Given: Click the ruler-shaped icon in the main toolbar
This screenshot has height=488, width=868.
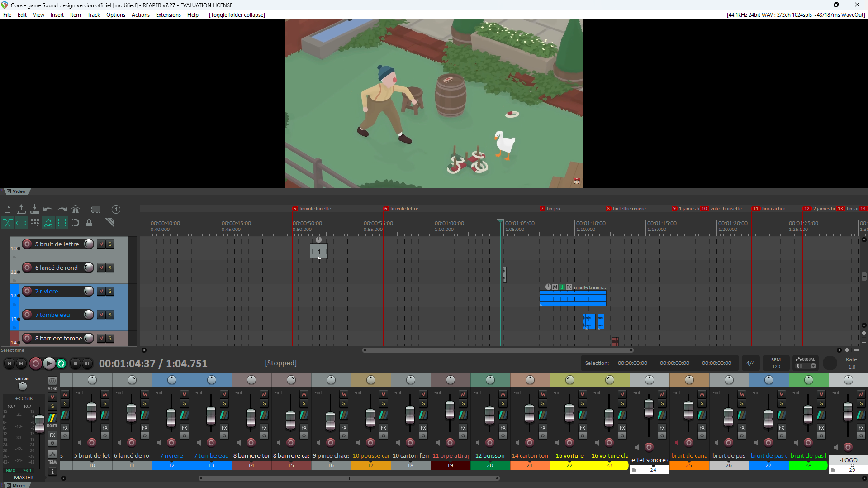Looking at the screenshot, I should (x=110, y=222).
